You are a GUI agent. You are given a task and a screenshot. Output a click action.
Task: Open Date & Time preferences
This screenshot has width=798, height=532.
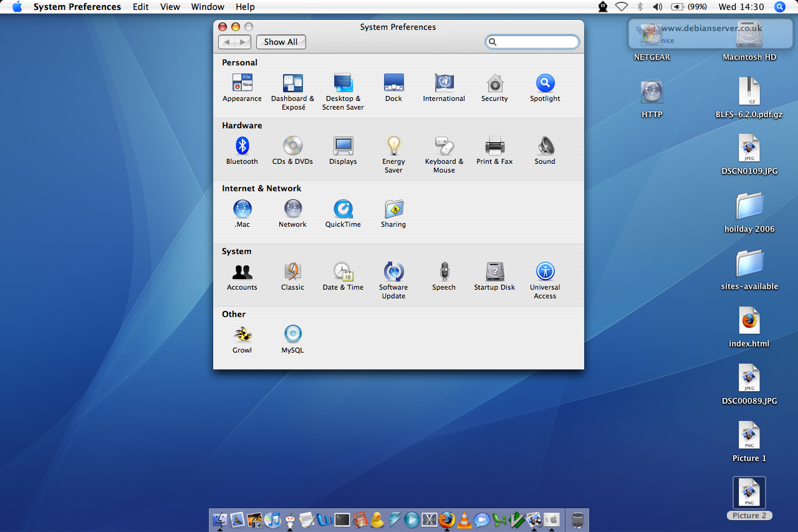(x=343, y=272)
